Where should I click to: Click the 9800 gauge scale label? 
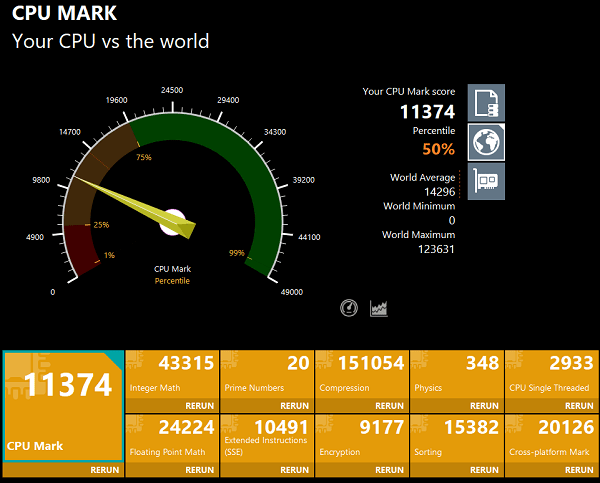pyautogui.click(x=41, y=180)
